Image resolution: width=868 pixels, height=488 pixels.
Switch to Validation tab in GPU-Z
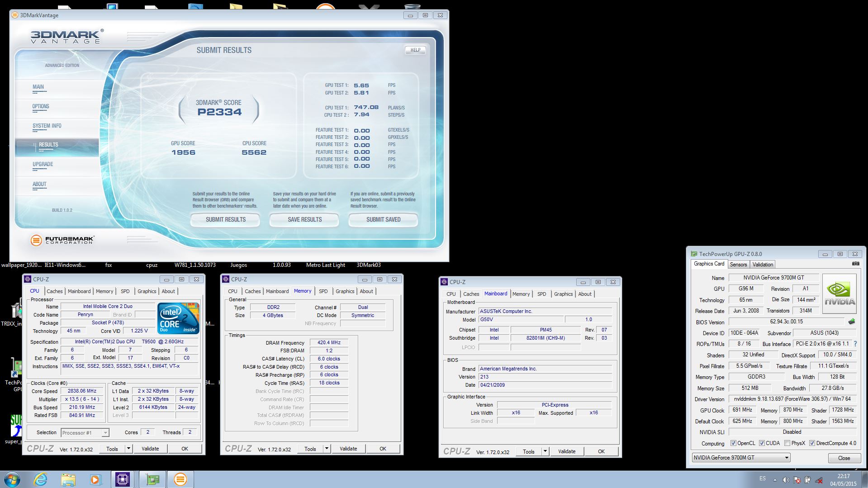[x=763, y=265]
